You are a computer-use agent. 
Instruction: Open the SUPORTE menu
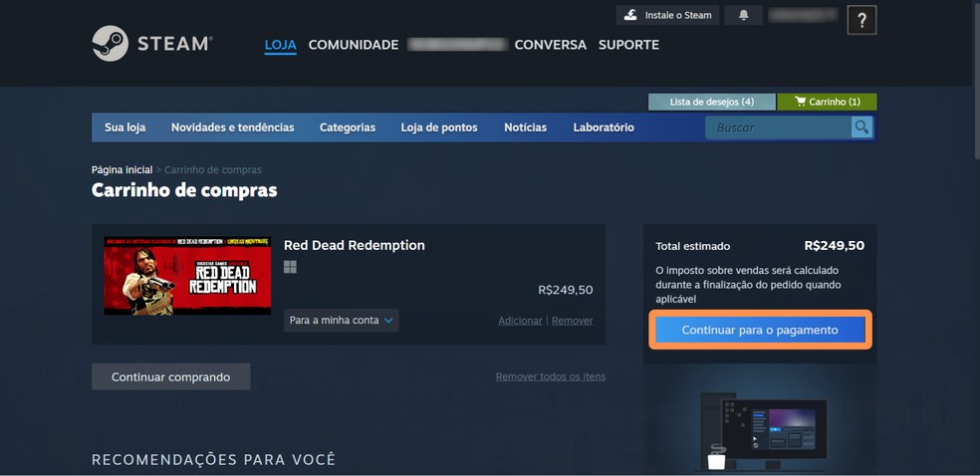[x=628, y=45]
